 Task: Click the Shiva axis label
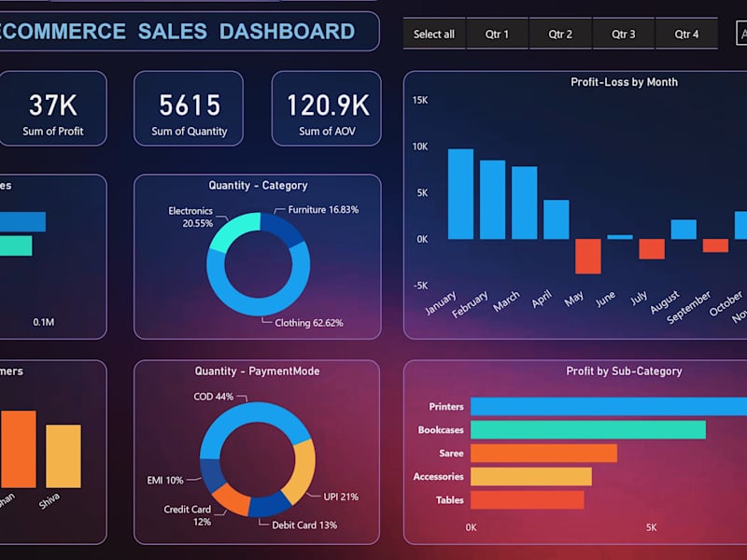point(49,501)
